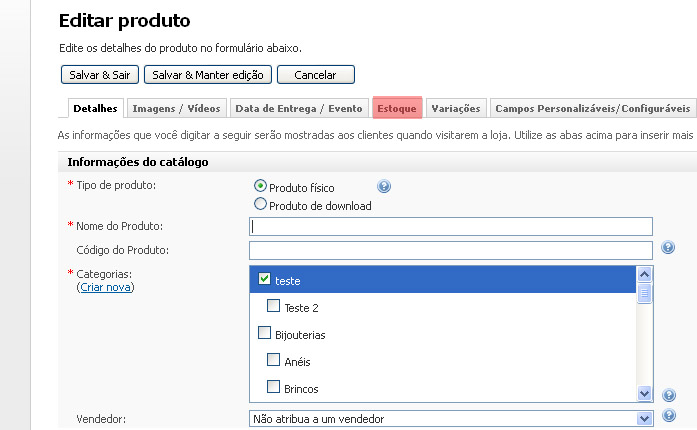Check the Bijouterias category checkbox

point(265,333)
